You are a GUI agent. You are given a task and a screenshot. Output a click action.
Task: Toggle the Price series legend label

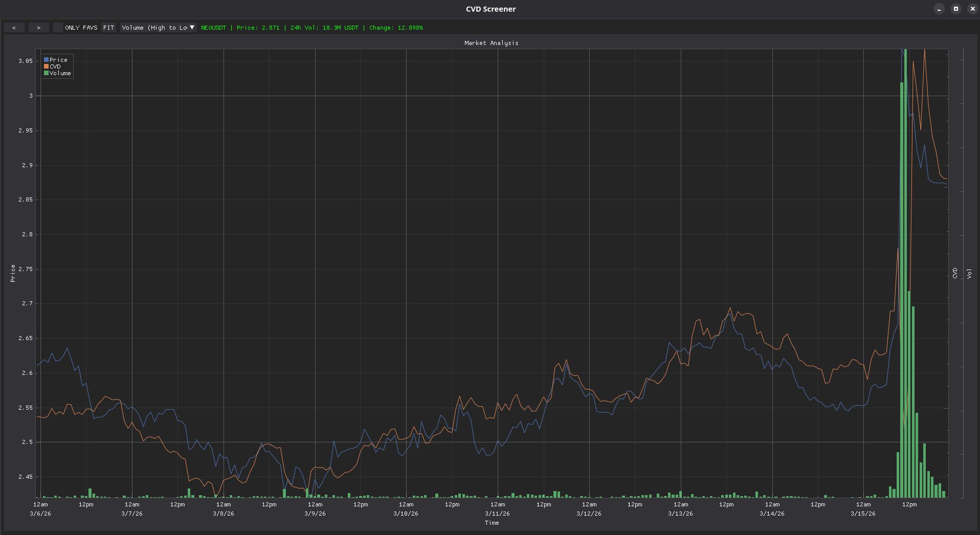click(58, 60)
